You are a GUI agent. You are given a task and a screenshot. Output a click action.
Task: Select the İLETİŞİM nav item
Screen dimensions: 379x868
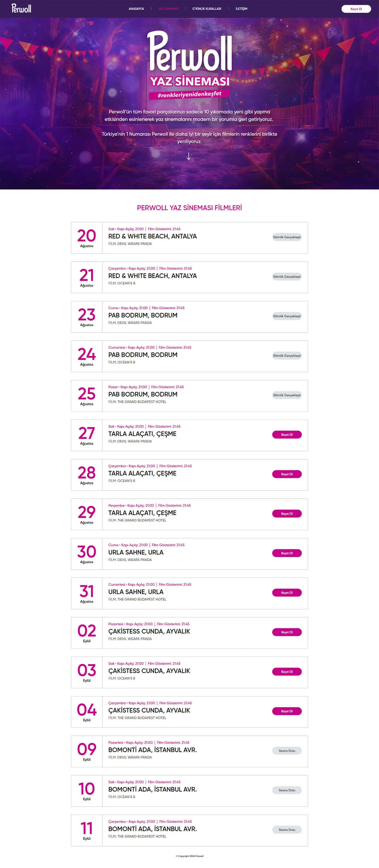click(x=241, y=9)
